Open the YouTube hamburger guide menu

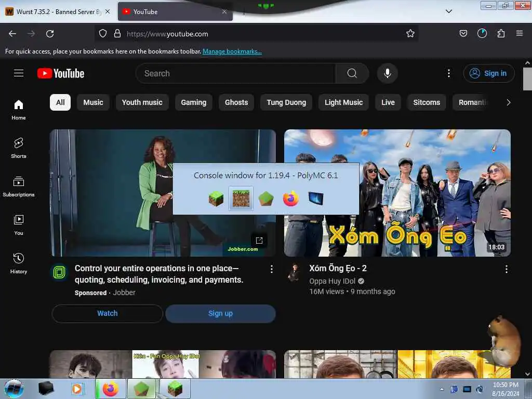coord(19,73)
